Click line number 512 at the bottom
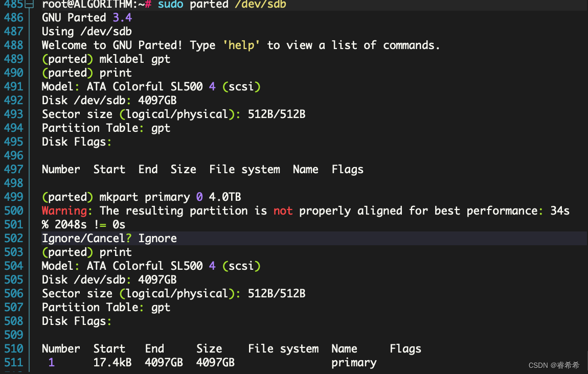The image size is (588, 374). pos(14,372)
